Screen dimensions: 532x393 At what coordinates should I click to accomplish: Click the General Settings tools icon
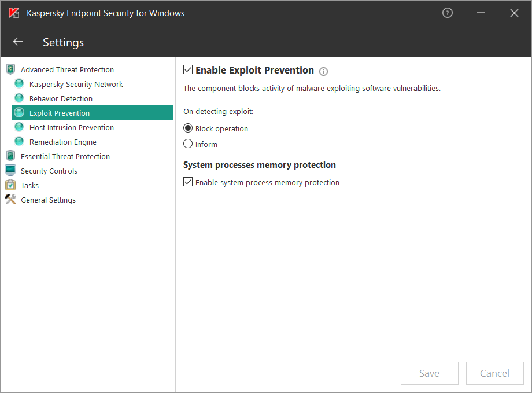coord(10,199)
